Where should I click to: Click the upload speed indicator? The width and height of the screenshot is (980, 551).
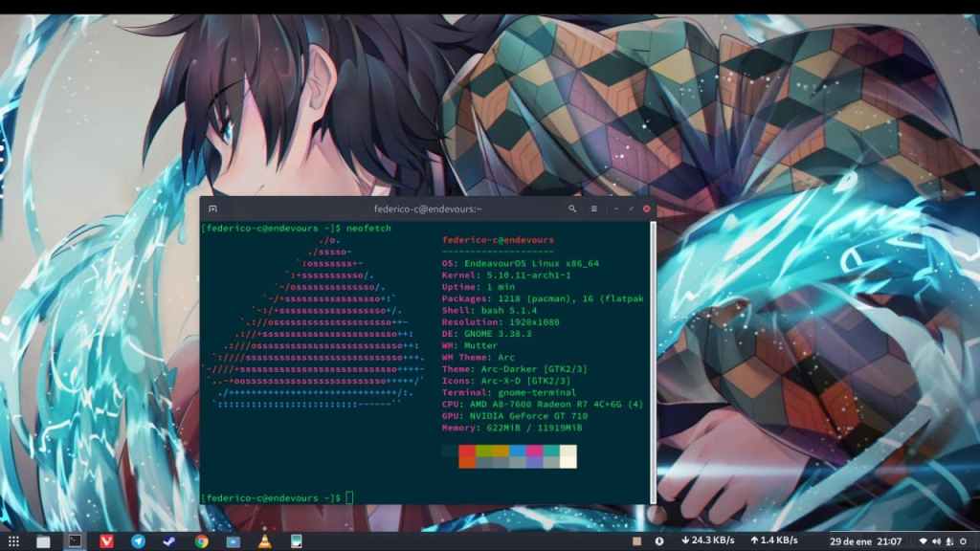tap(773, 541)
